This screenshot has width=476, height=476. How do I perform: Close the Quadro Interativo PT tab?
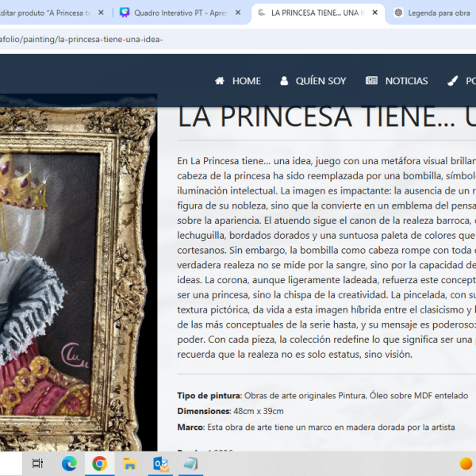238,13
